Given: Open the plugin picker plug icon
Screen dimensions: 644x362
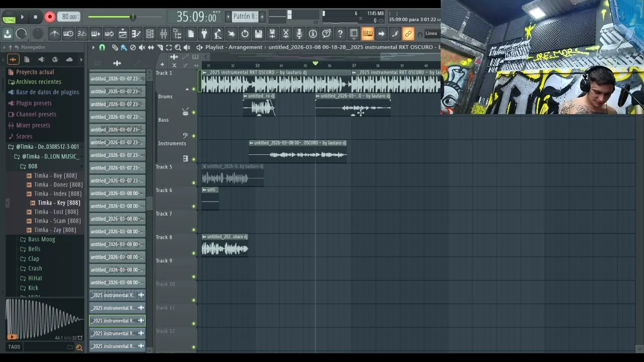Looking at the screenshot, I should [204, 34].
